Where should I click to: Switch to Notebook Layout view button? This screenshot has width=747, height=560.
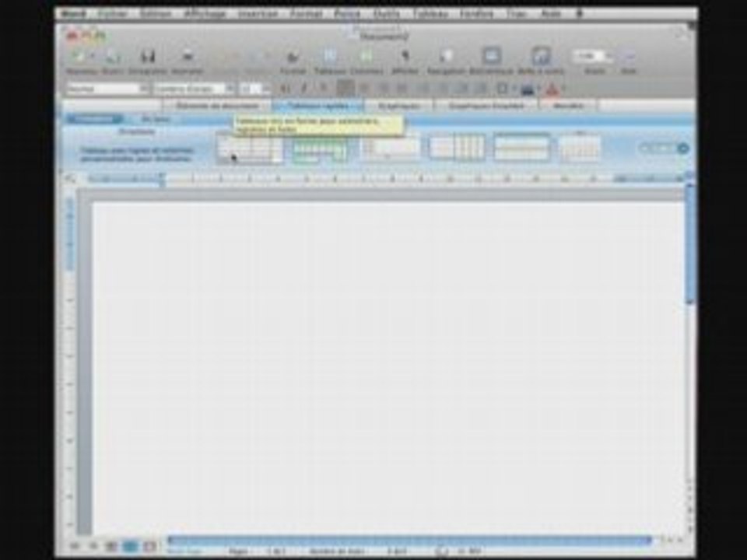coord(149,546)
